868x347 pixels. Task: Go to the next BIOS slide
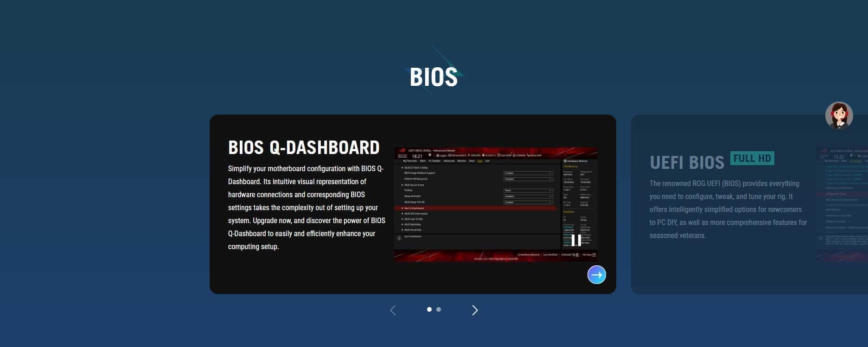(x=474, y=310)
